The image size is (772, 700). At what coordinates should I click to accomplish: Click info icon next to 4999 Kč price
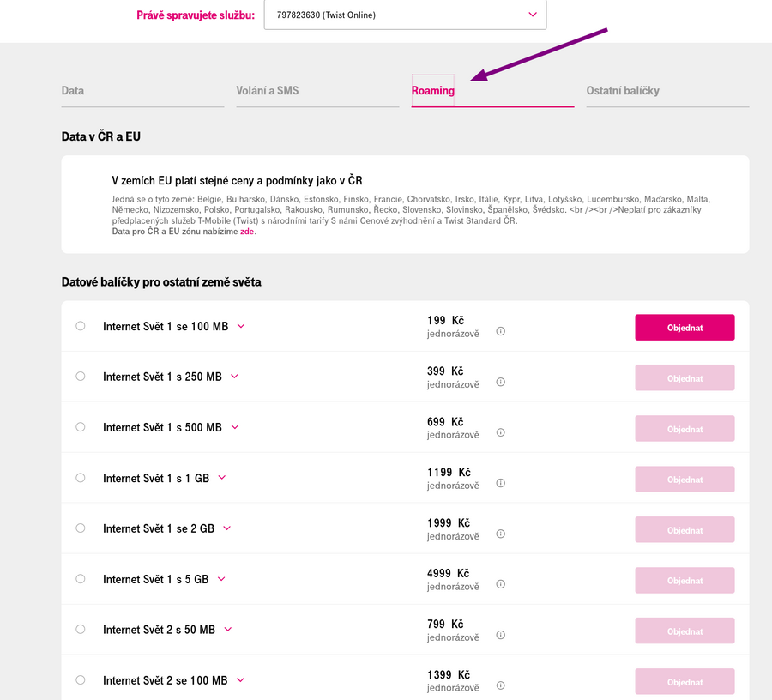501,584
